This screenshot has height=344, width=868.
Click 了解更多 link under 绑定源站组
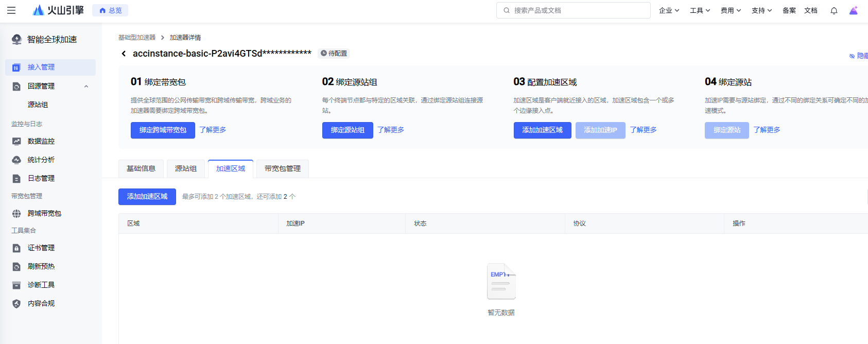point(390,130)
